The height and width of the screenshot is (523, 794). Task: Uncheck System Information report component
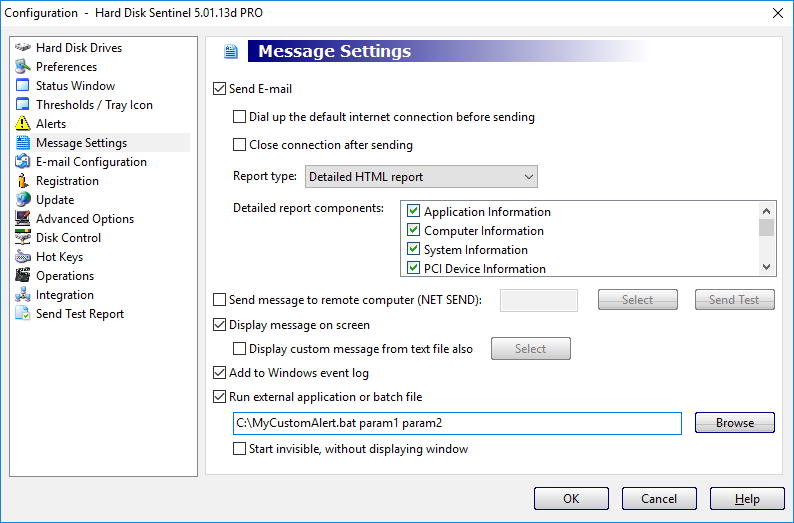tap(414, 249)
